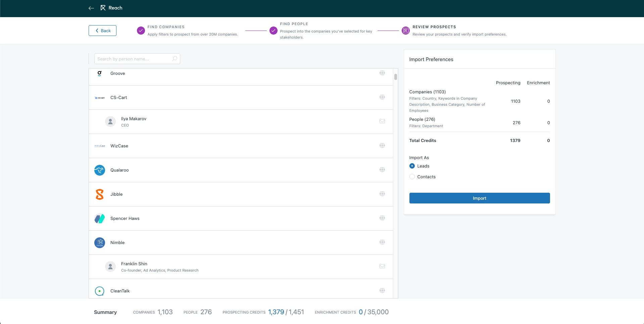
Task: Click the 1,103 companies summary count
Action: [x=165, y=312]
